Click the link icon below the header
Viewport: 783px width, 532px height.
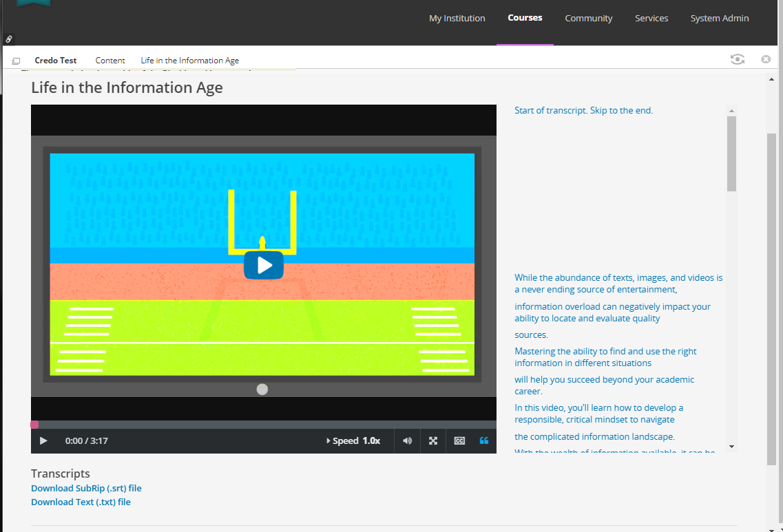point(8,39)
